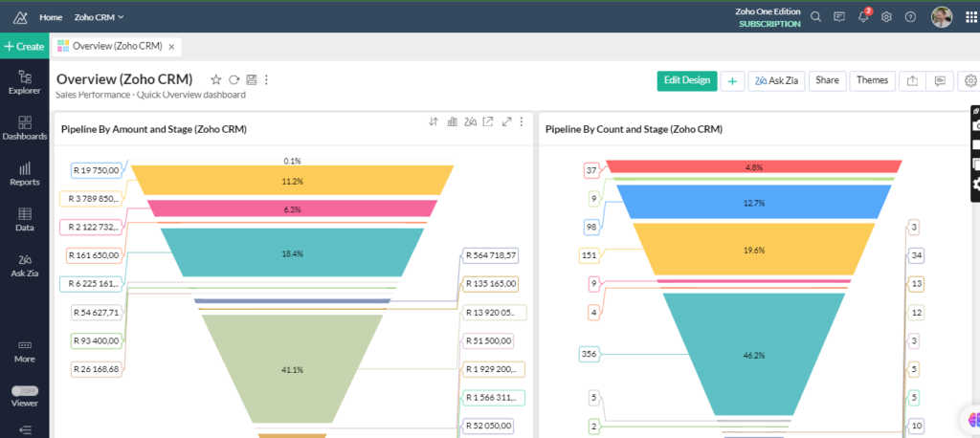
Task: Click the 37 count label
Action: tap(591, 170)
